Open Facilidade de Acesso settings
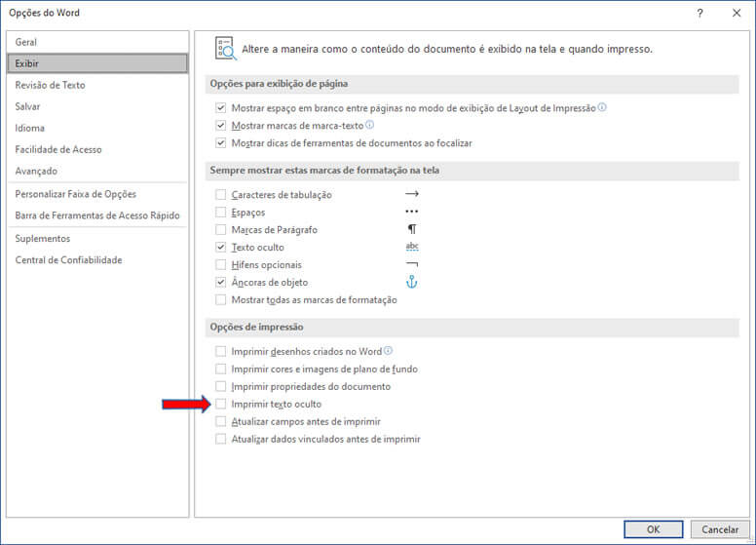 click(97, 149)
